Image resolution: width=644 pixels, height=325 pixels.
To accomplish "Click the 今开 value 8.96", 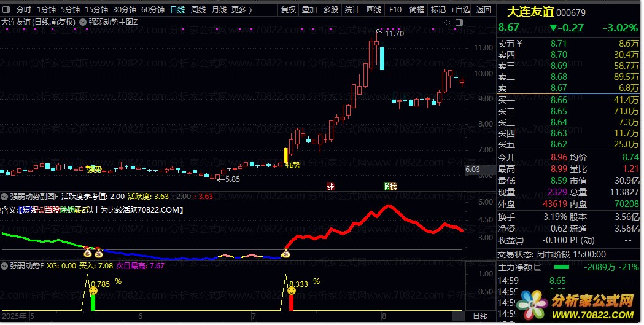I will point(559,157).
